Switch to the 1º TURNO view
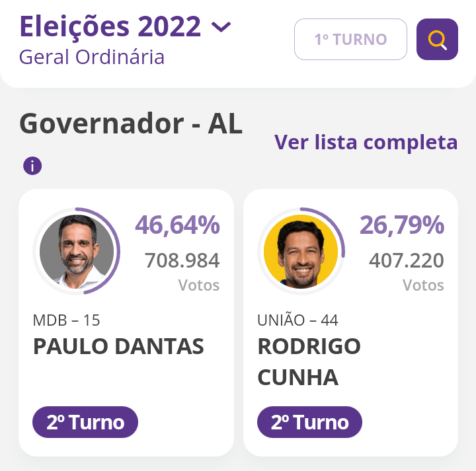The width and height of the screenshot is (476, 471). point(350,40)
